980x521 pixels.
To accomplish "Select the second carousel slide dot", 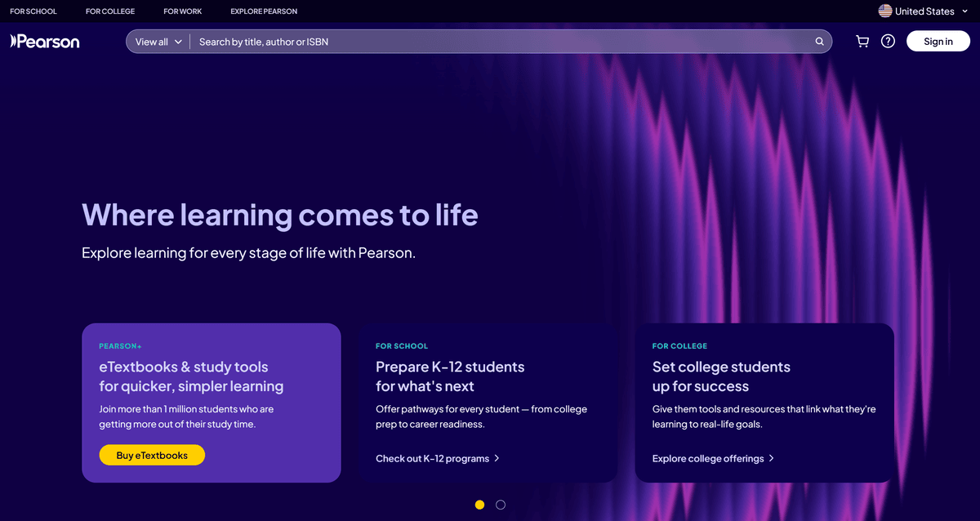I will click(501, 505).
